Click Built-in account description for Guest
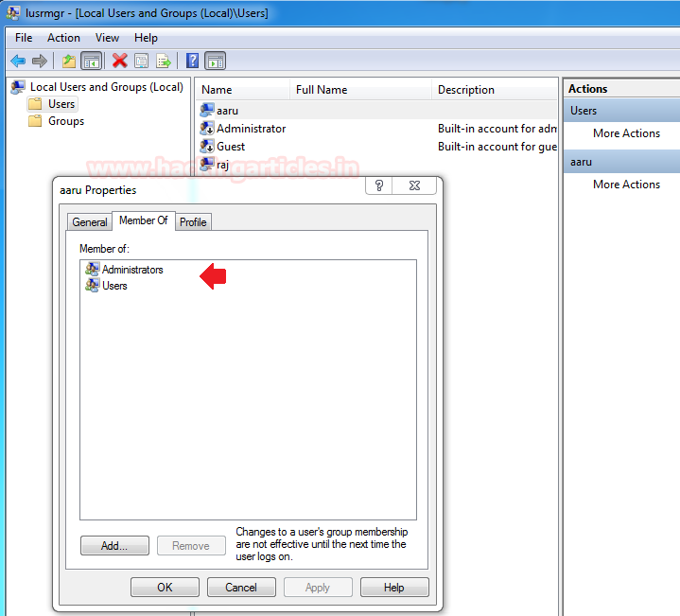The image size is (680, 616). [497, 147]
